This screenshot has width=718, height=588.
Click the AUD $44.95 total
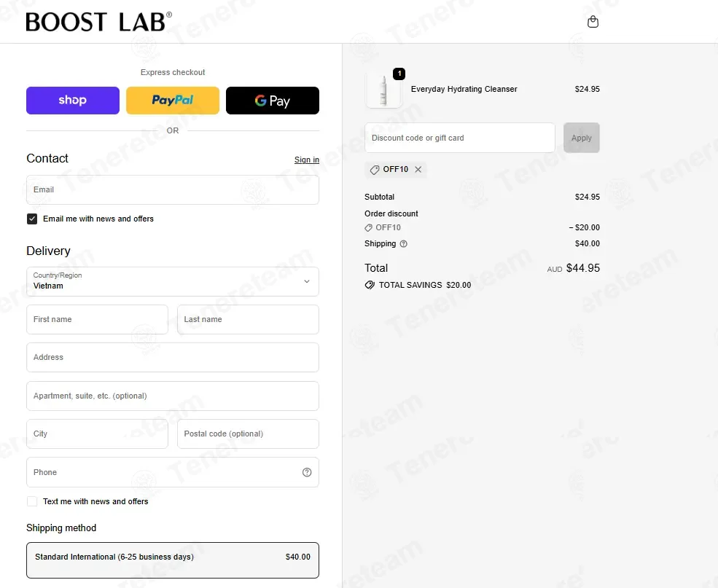click(x=573, y=268)
